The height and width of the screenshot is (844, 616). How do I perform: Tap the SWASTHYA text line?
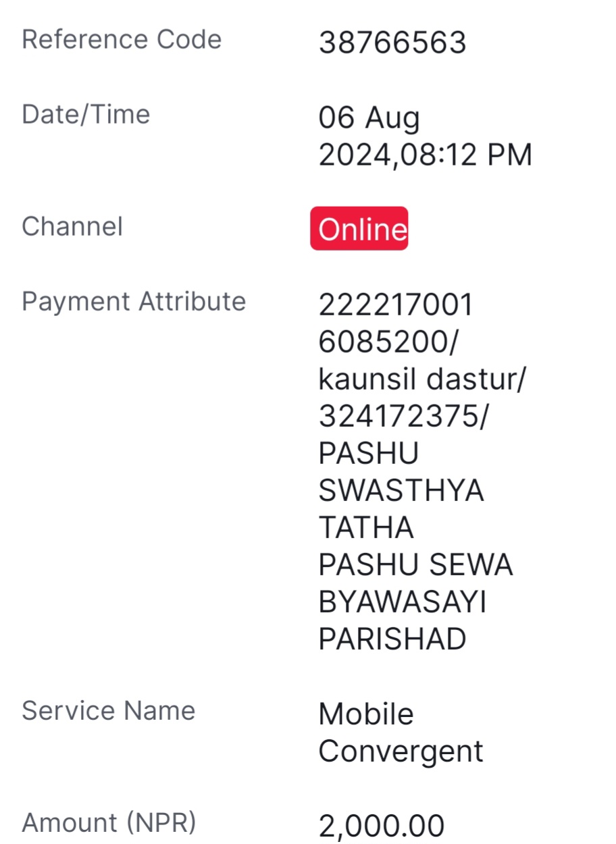[x=401, y=491]
